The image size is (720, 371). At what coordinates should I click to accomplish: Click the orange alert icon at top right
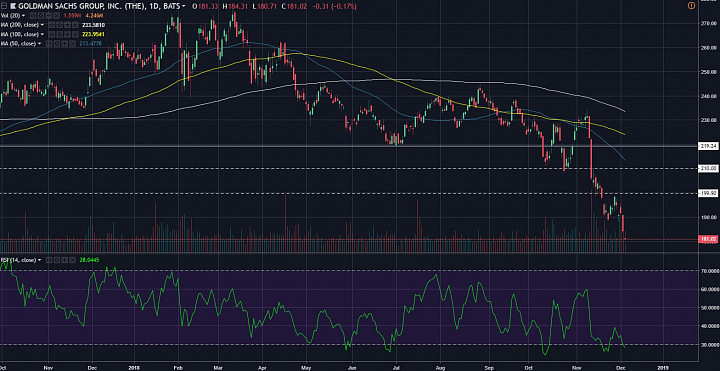[x=692, y=6]
